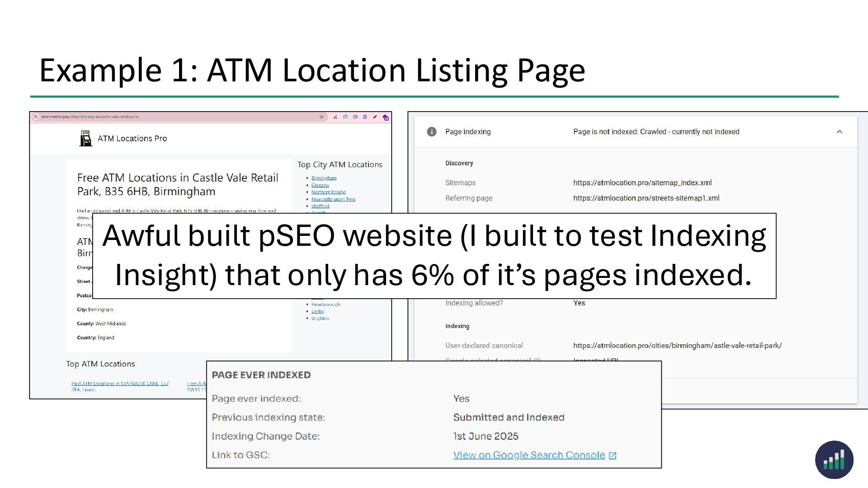Click the ATM machine logo icon
868x488 pixels.
[x=85, y=139]
